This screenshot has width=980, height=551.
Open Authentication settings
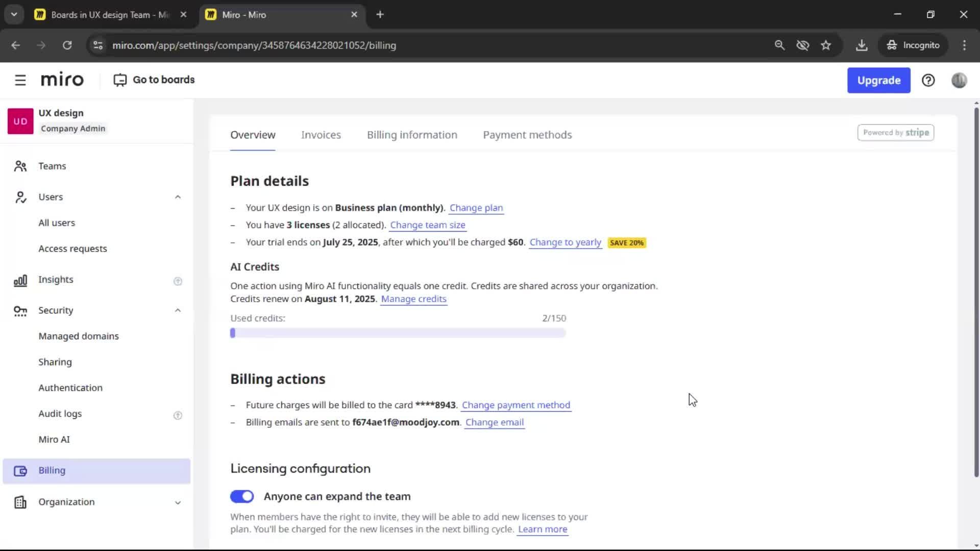point(70,388)
